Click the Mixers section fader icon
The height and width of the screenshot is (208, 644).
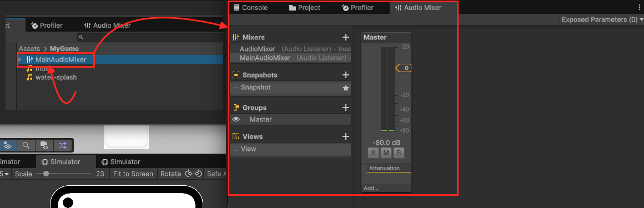click(236, 37)
